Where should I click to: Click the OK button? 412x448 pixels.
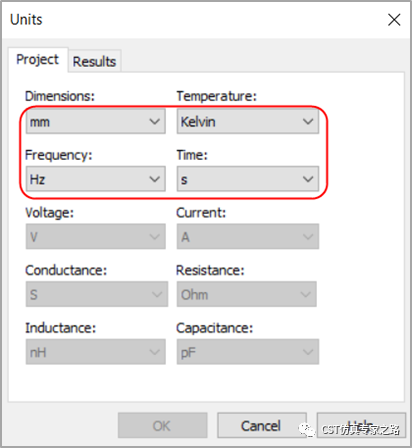click(x=162, y=425)
